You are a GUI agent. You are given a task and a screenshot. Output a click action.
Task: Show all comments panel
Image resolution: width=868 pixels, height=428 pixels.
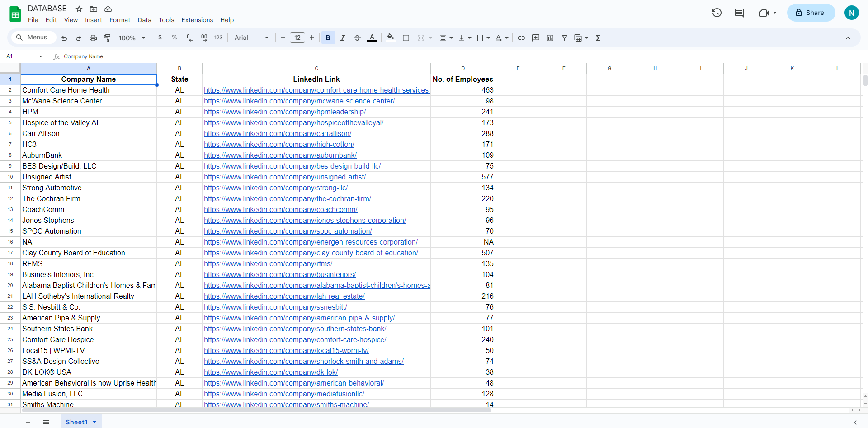(739, 13)
